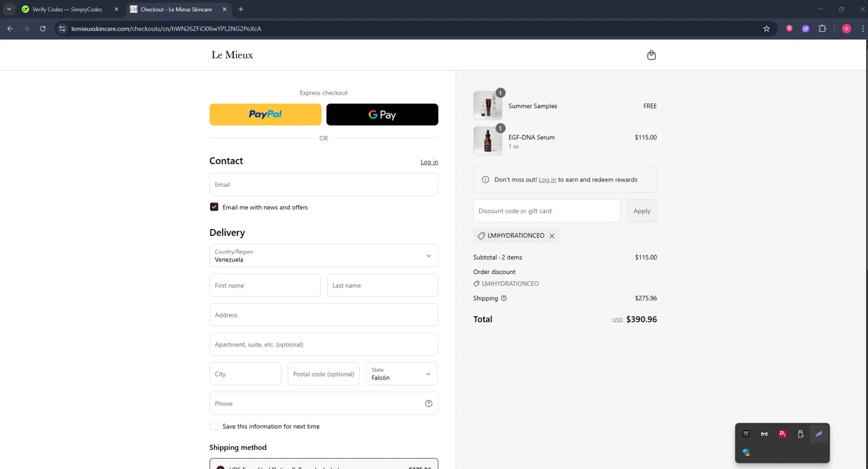The width and height of the screenshot is (868, 469).
Task: Toggle Email me with news and offers
Action: coord(214,207)
